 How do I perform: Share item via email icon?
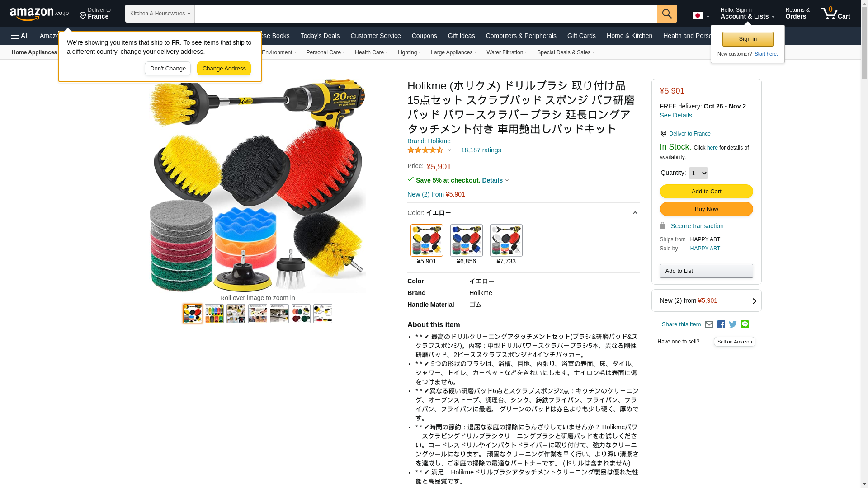[709, 324]
